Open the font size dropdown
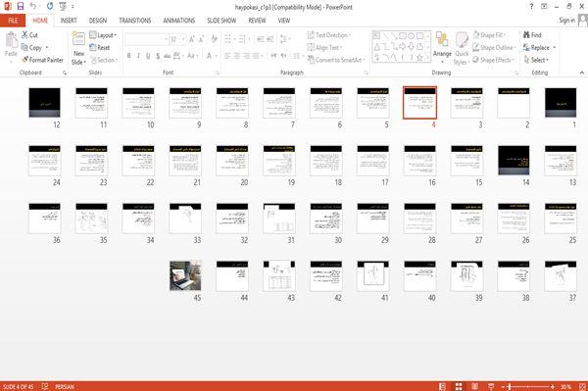588x391 pixels. [183, 39]
